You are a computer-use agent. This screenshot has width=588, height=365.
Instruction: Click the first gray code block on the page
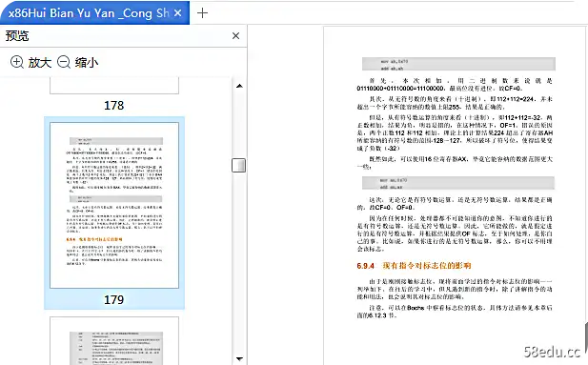pyautogui.click(x=458, y=64)
